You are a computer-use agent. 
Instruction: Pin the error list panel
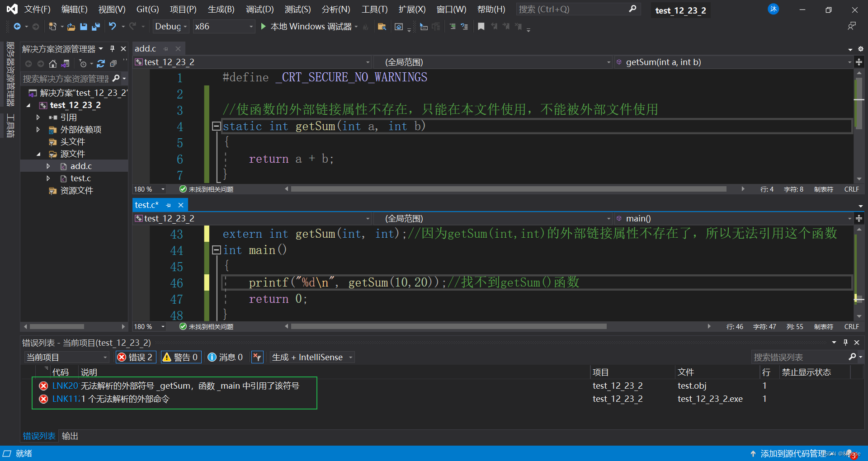[845, 342]
